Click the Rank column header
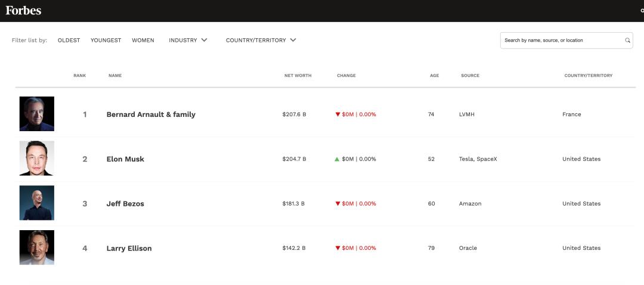 79,76
